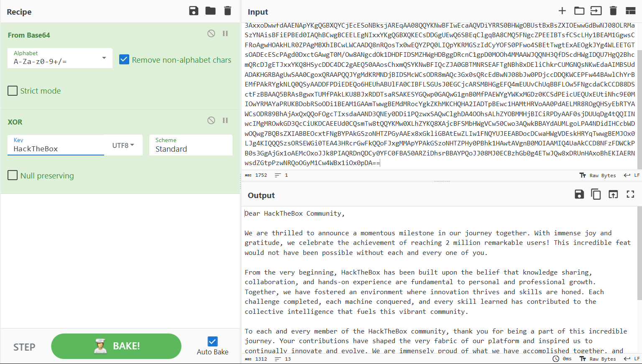The width and height of the screenshot is (642, 364).
Task: Click the Input pane heading
Action: pyautogui.click(x=258, y=12)
